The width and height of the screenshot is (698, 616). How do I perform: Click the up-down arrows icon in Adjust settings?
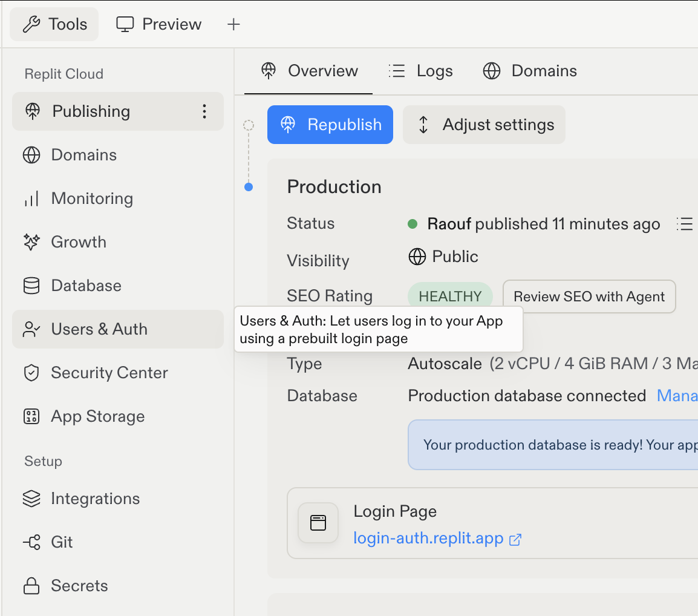tap(423, 125)
